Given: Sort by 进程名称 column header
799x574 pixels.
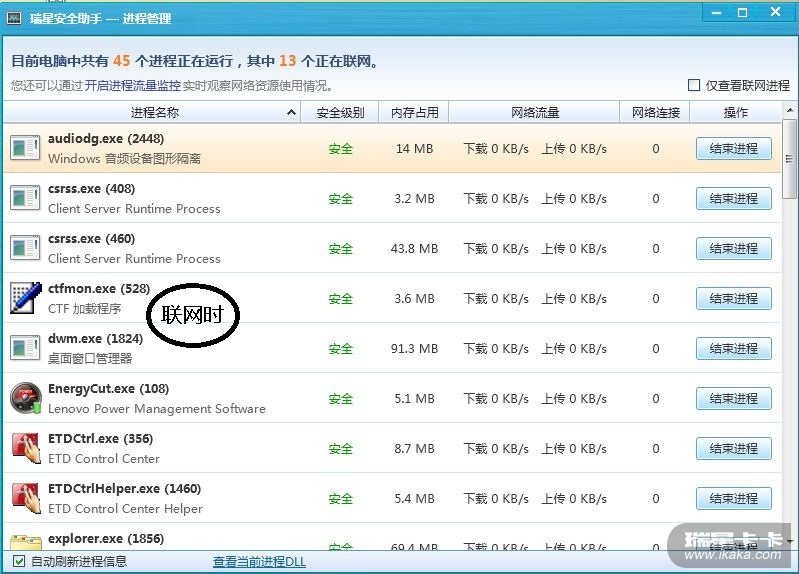Looking at the screenshot, I should [154, 112].
